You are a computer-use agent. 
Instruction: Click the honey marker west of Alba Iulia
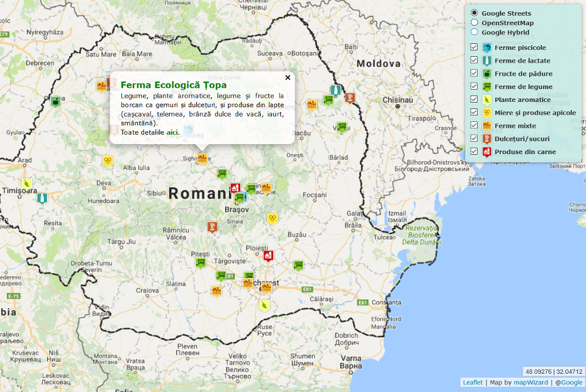pyautogui.click(x=108, y=161)
